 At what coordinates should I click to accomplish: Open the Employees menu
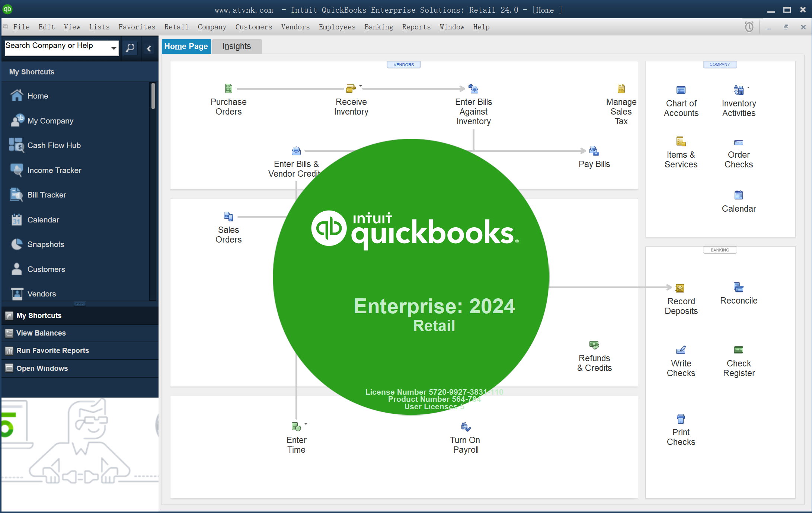click(337, 27)
